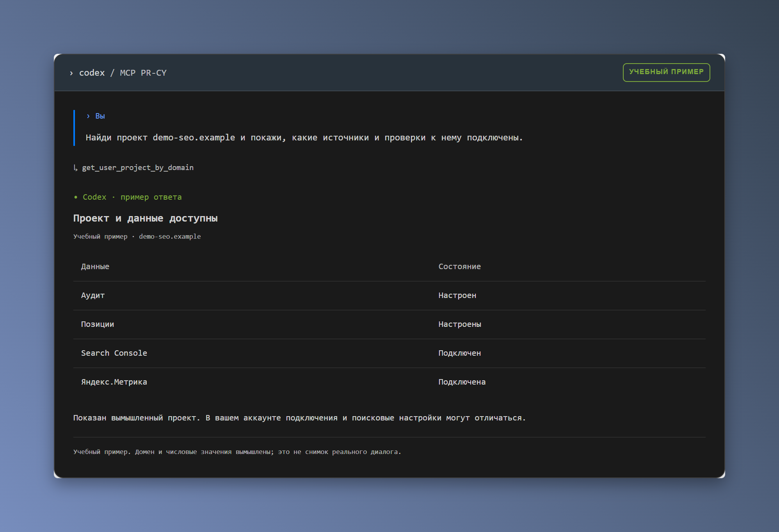
Task: Click the Состояние column header
Action: [x=459, y=267]
